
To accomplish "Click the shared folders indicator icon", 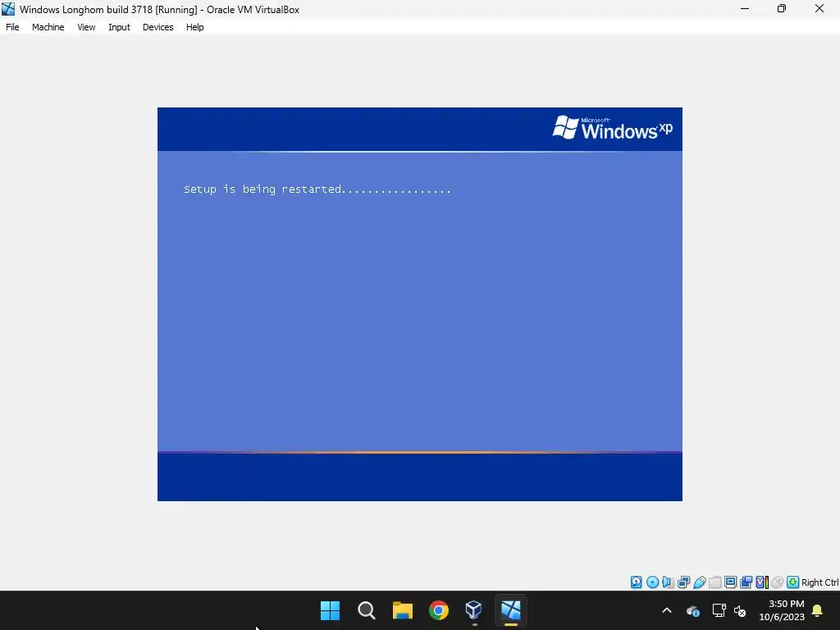I will (714, 582).
